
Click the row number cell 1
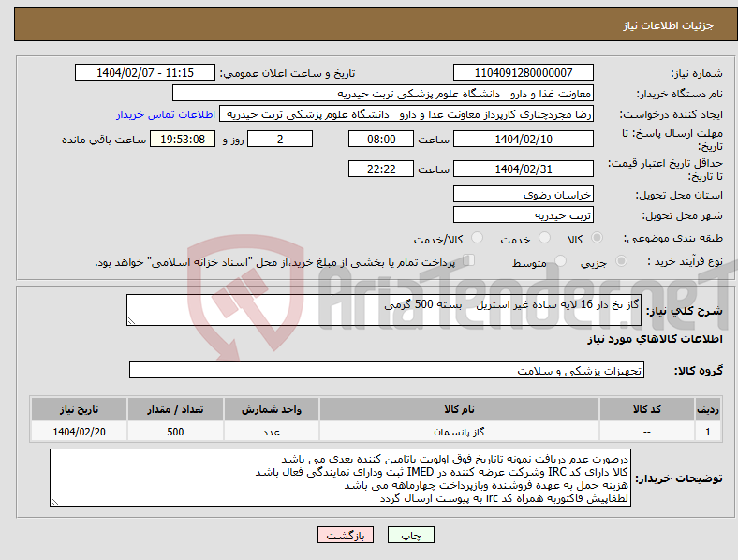pos(707,432)
